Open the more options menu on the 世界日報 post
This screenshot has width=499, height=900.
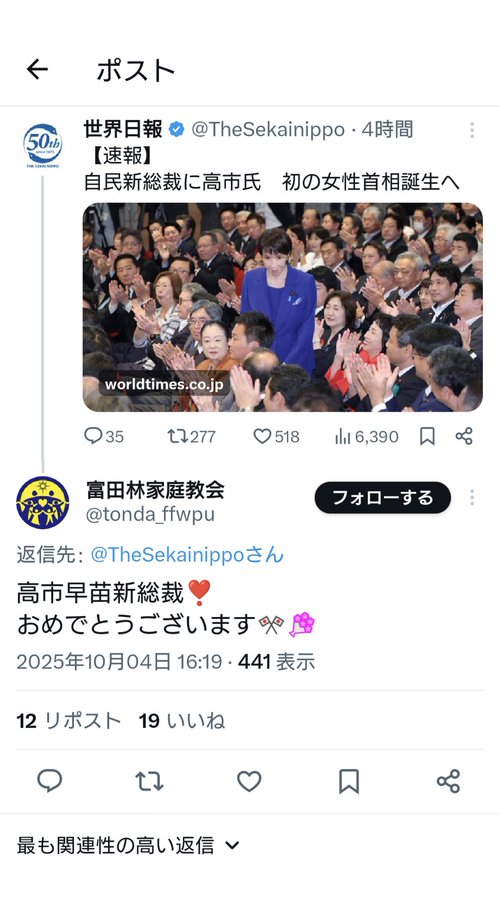pos(471,130)
